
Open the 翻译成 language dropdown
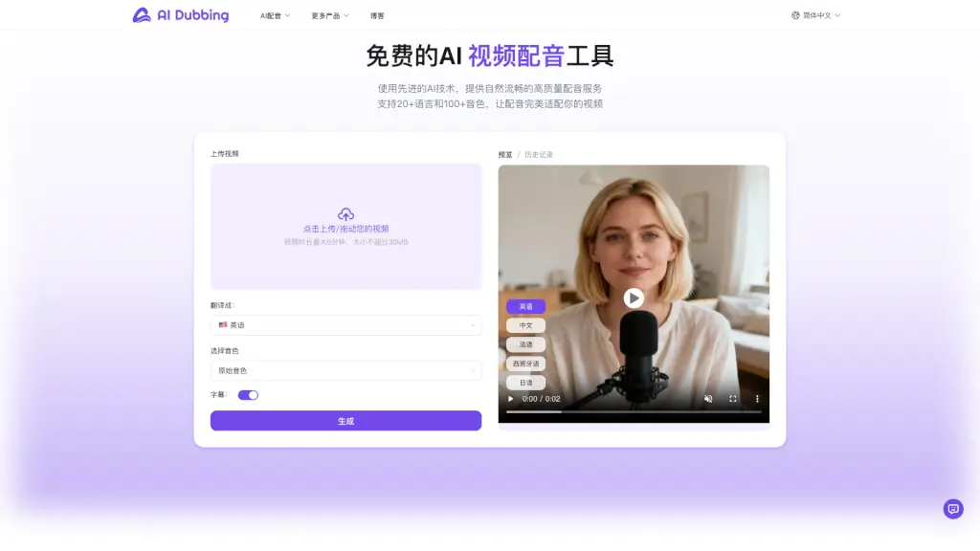(x=345, y=325)
